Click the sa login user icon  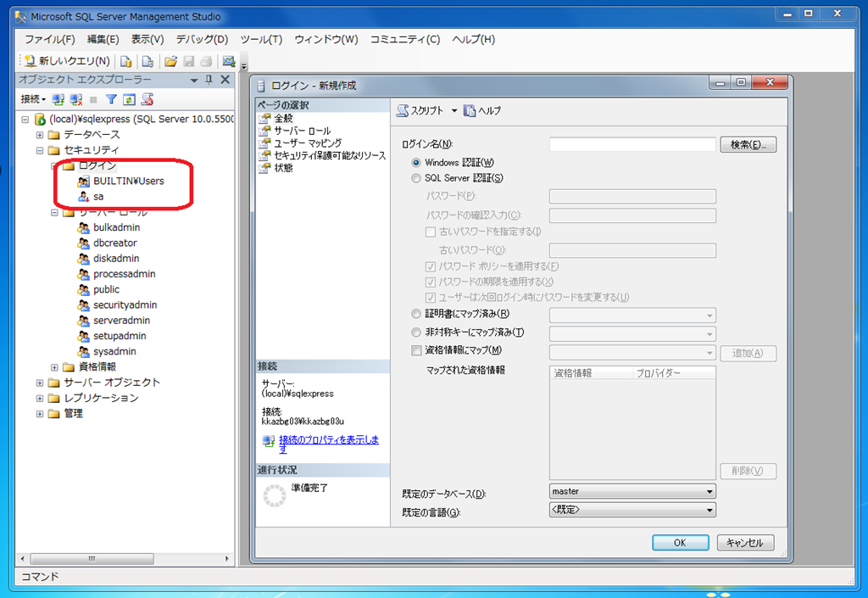pos(84,197)
